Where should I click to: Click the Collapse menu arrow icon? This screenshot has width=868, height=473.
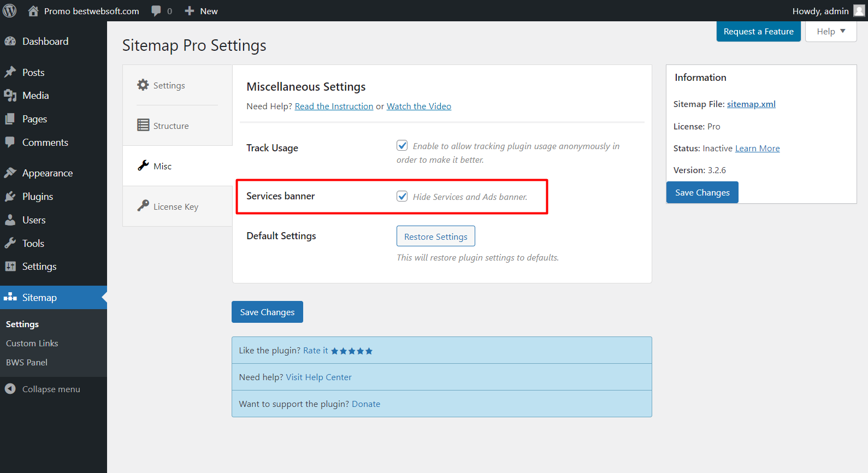tap(10, 389)
